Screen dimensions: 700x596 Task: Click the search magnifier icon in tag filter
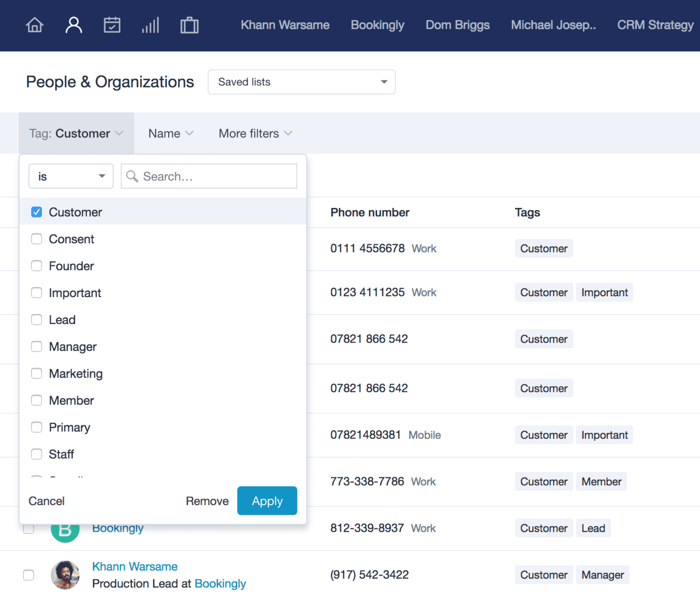click(132, 176)
